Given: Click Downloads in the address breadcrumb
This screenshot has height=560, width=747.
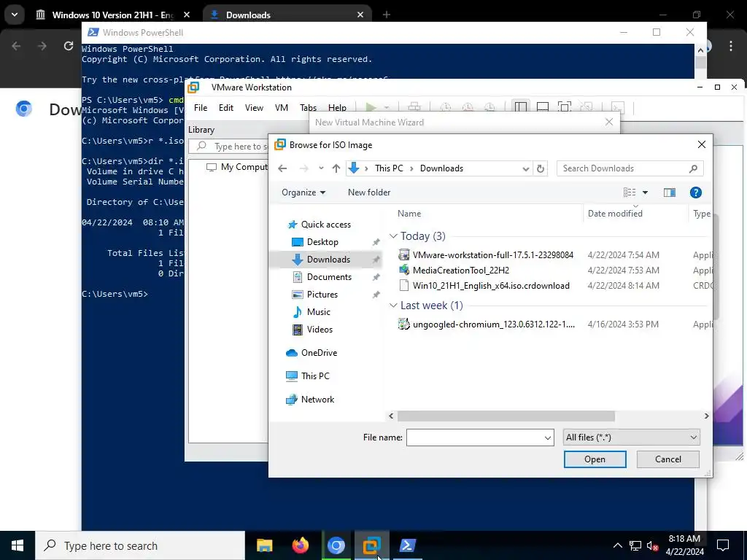Looking at the screenshot, I should pyautogui.click(x=441, y=168).
